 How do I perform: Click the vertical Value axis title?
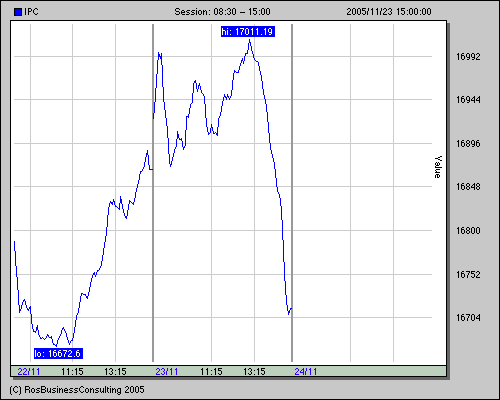pyautogui.click(x=438, y=167)
